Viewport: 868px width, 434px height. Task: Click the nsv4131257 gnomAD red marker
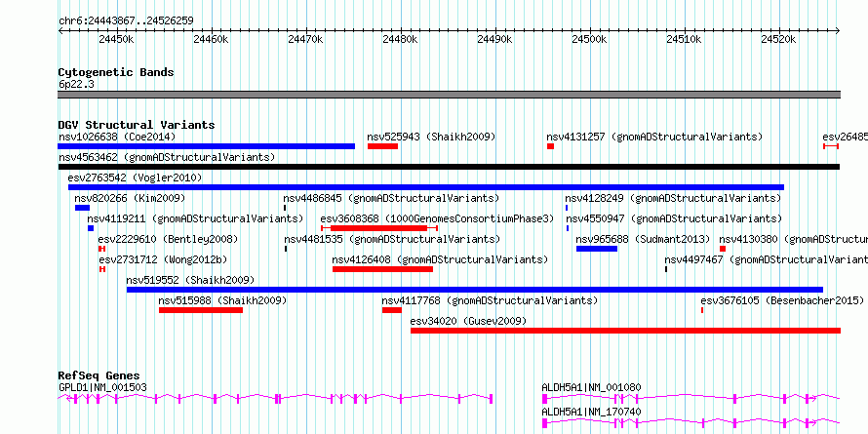pos(550,146)
